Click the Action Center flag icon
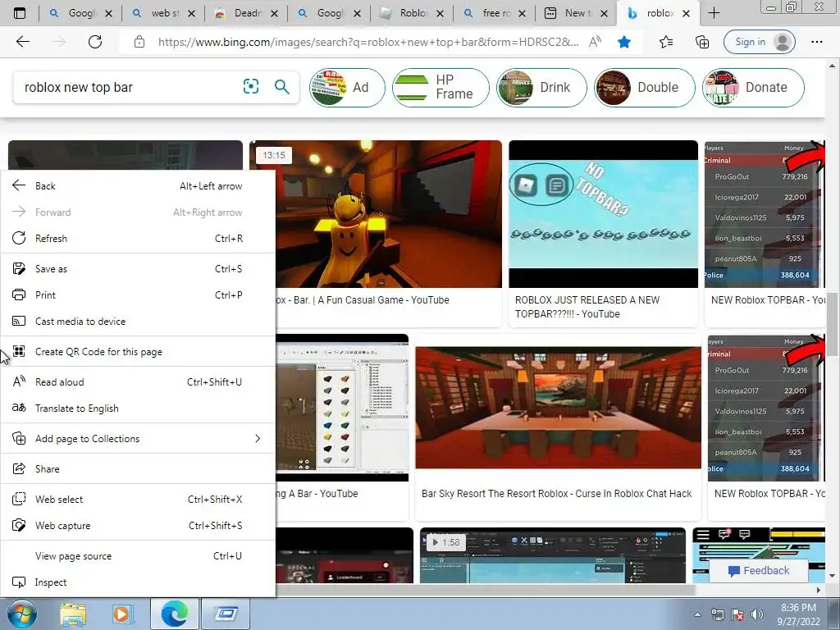This screenshot has width=840, height=630. click(x=737, y=614)
